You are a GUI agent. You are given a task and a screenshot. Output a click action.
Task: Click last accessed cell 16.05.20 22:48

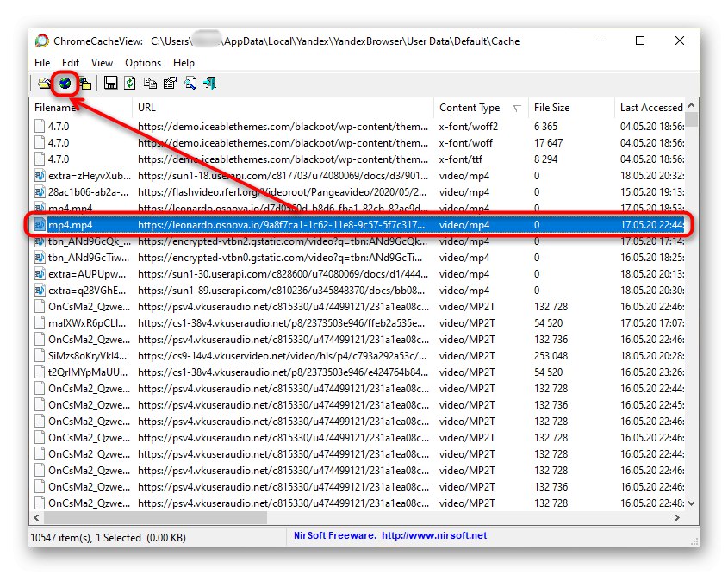coord(652,503)
